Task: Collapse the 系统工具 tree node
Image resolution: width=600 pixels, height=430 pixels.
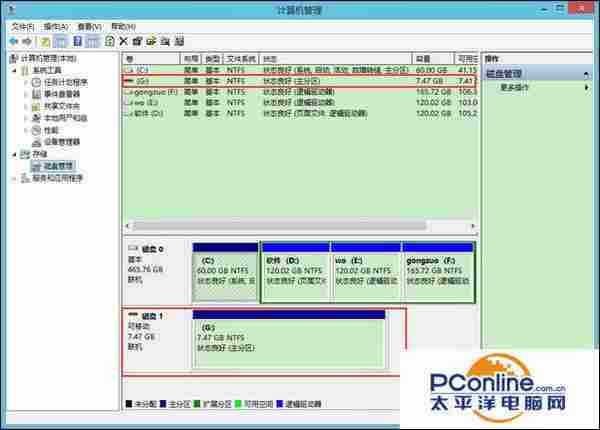Action: point(14,70)
